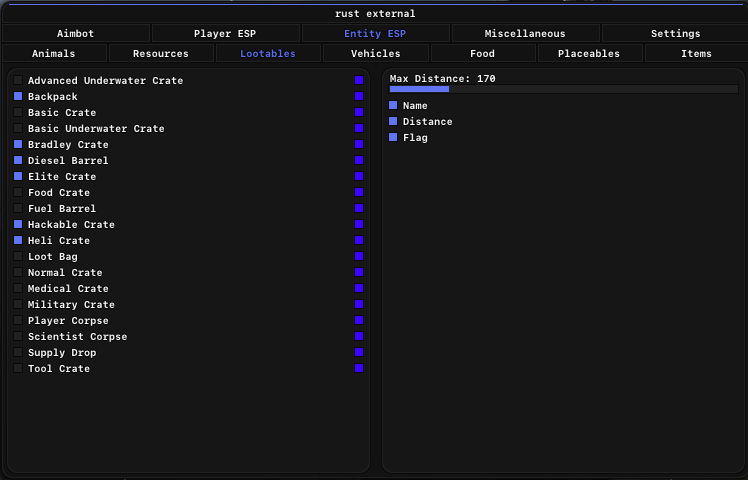Enable the Basic Crate checkbox
Image resolution: width=748 pixels, height=480 pixels.
pos(18,112)
